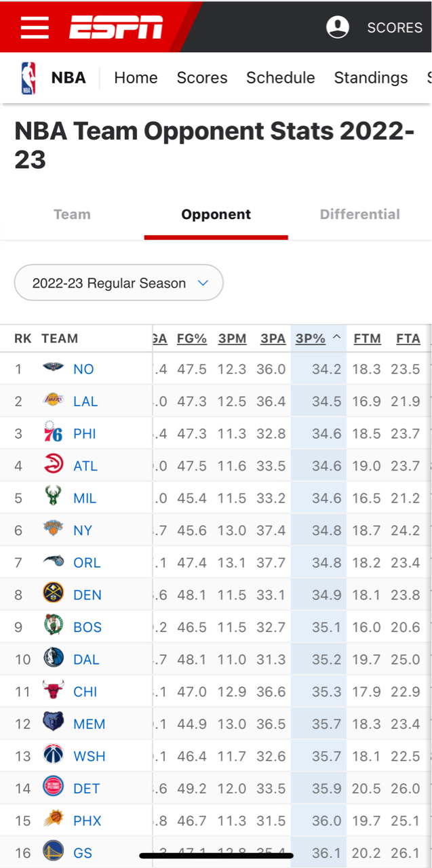432x868 pixels.
Task: Sort by the 3P% column header
Action: (x=311, y=338)
